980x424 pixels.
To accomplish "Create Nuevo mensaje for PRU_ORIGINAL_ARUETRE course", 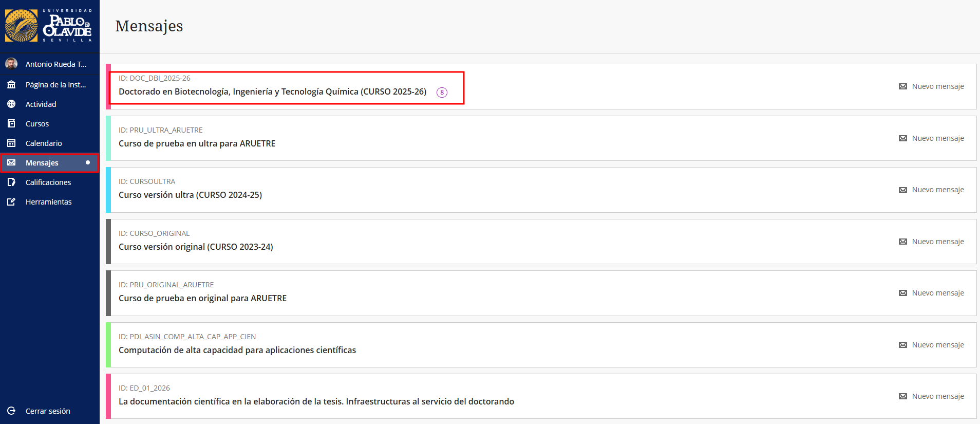I will [931, 293].
